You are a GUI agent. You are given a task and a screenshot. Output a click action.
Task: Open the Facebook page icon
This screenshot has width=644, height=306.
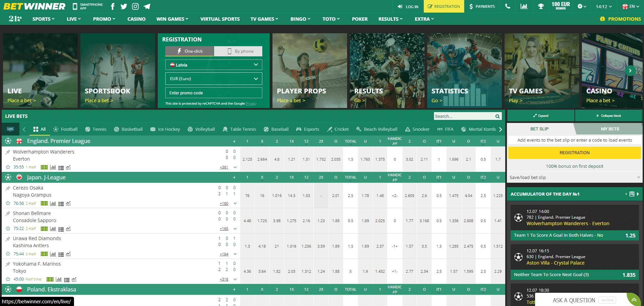113,6
